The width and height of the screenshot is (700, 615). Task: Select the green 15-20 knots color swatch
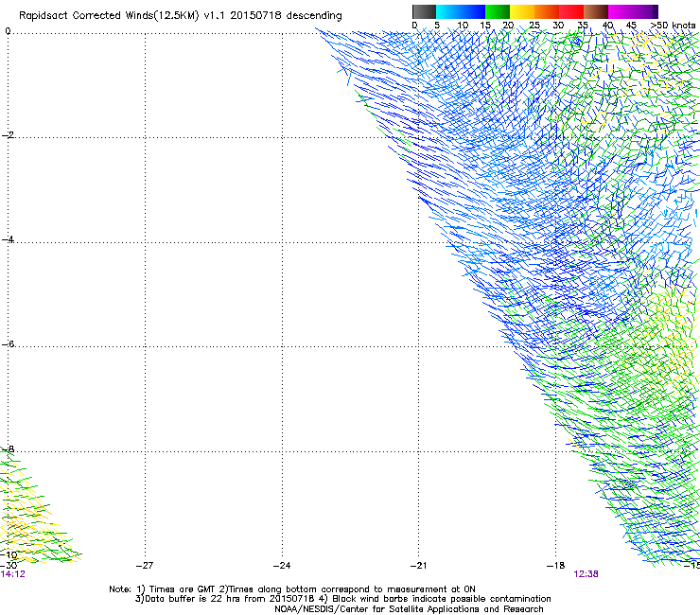498,11
